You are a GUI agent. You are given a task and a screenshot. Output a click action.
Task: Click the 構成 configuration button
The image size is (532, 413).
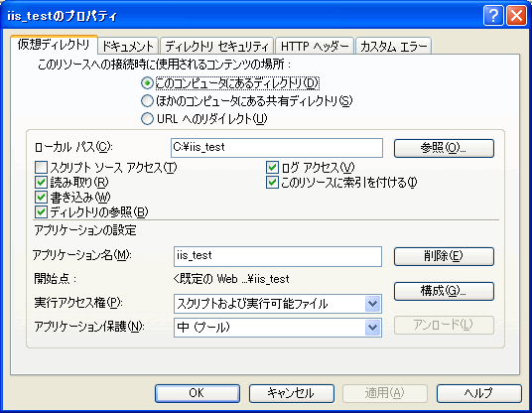(x=444, y=291)
